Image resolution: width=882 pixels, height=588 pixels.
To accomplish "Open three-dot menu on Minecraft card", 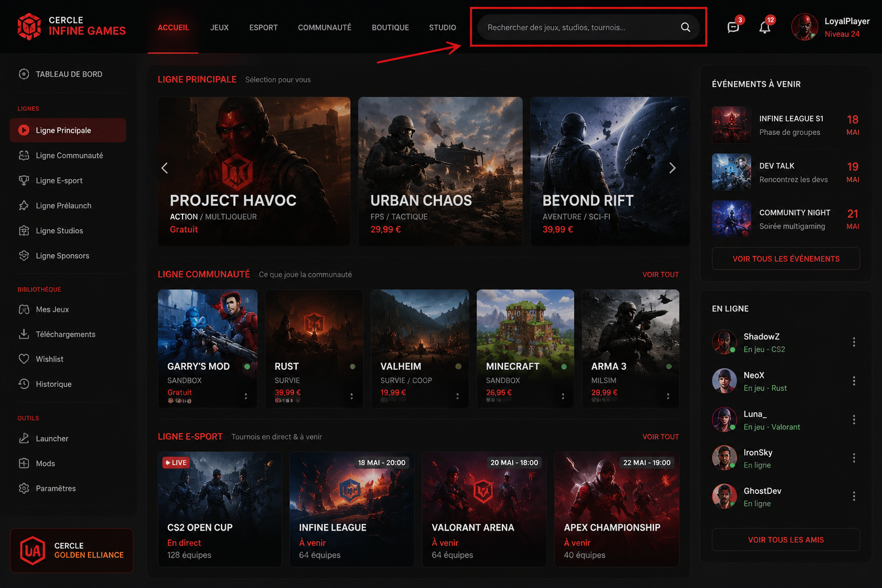I will 563,396.
